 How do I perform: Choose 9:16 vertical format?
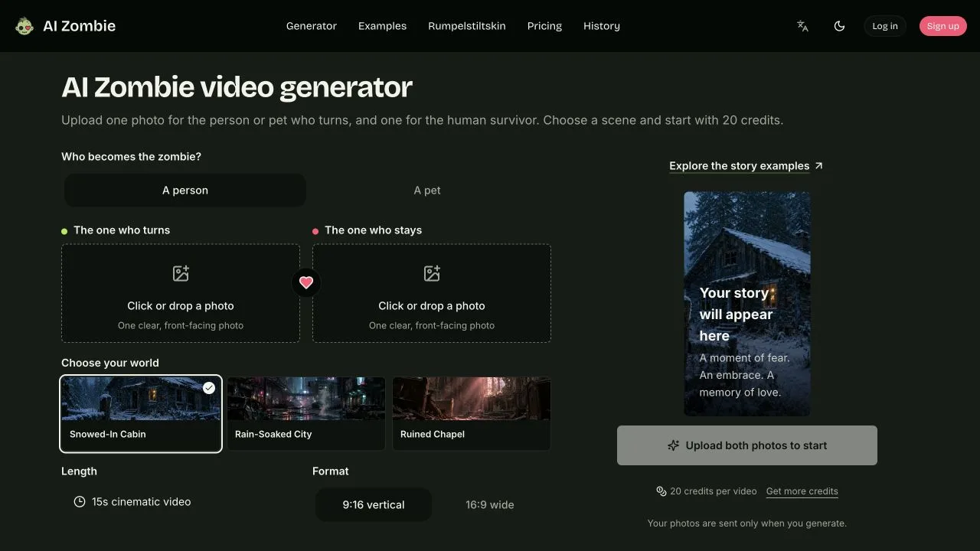(374, 505)
